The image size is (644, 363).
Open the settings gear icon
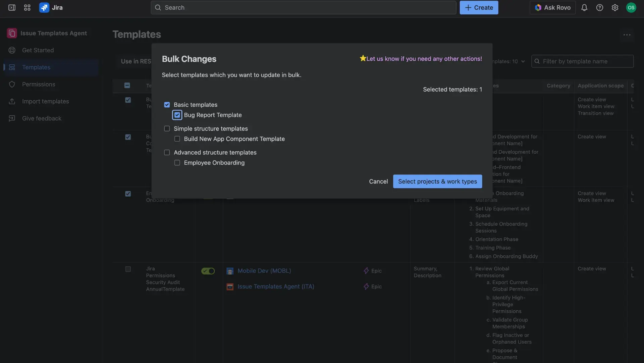click(x=615, y=7)
